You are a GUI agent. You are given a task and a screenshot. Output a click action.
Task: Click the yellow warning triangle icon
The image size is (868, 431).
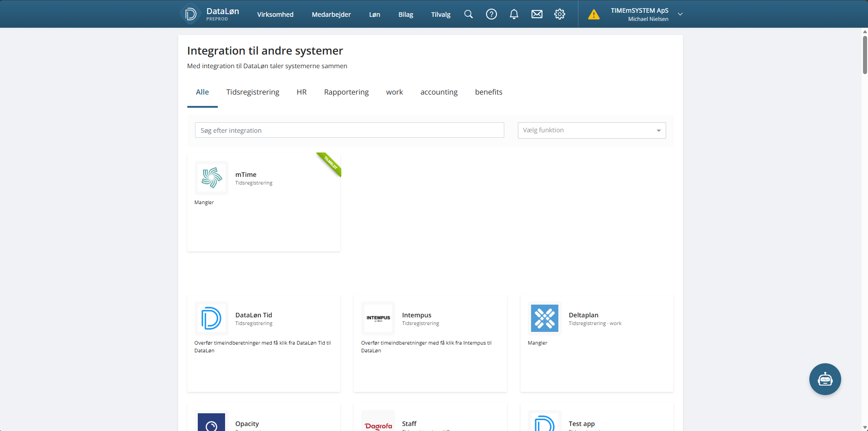pos(594,15)
